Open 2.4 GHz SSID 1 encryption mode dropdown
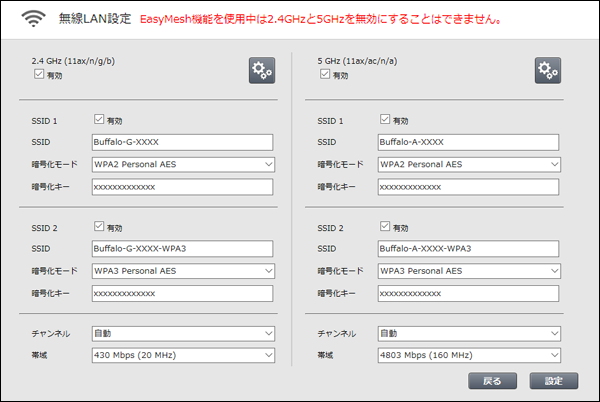Viewport: 600px width, 402px height. coord(183,164)
